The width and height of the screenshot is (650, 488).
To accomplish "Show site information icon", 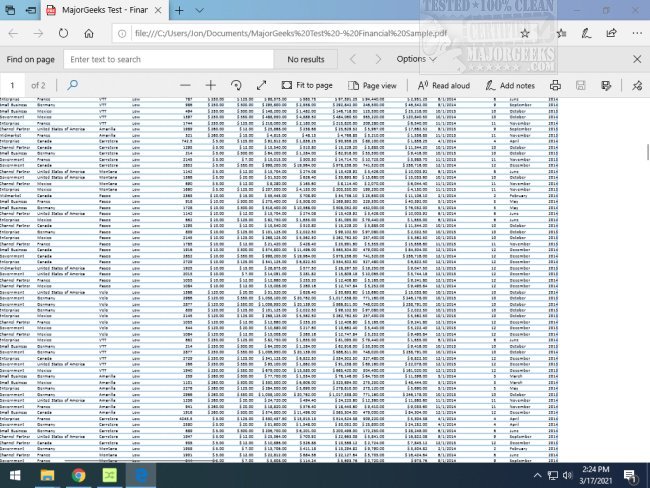I will pyautogui.click(x=122, y=34).
